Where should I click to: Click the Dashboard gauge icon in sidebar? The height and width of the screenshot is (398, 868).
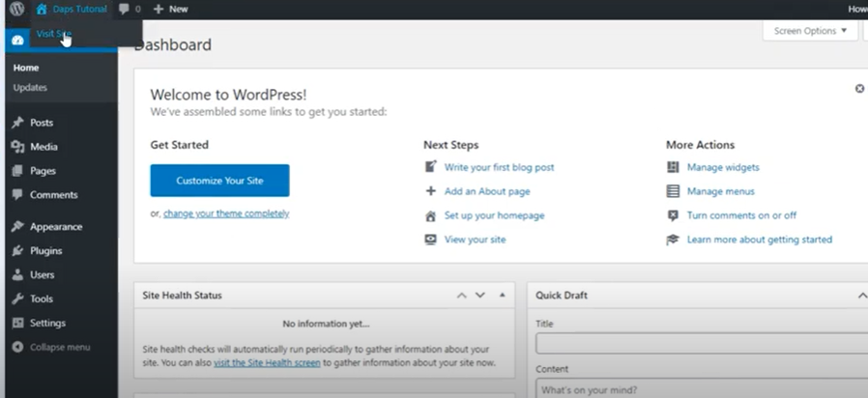pyautogui.click(x=17, y=41)
